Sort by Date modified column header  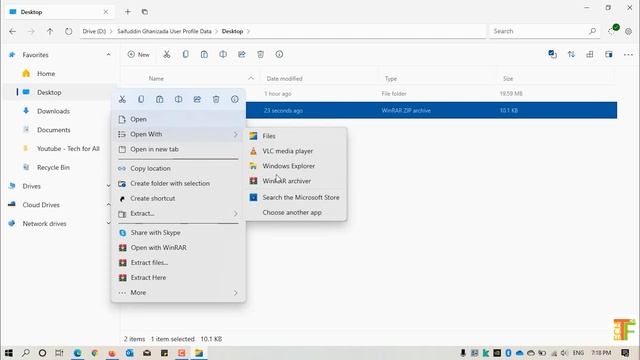(284, 79)
